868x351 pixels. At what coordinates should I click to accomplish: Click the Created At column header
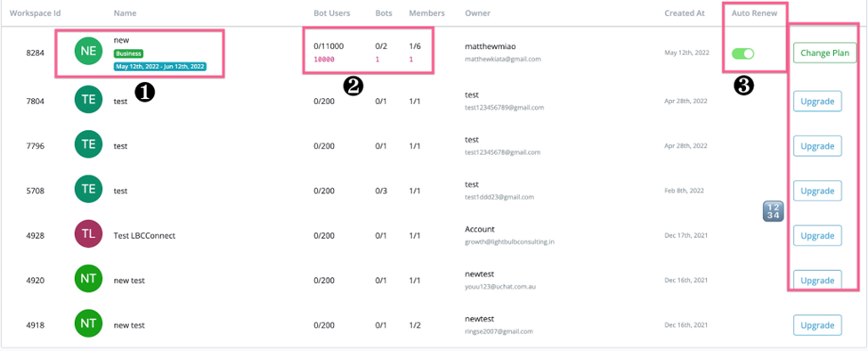[x=685, y=13]
